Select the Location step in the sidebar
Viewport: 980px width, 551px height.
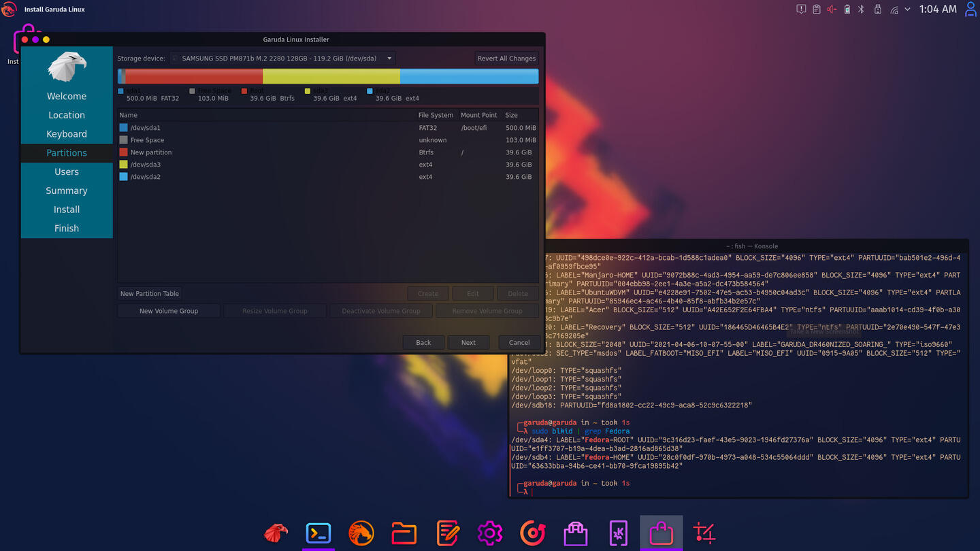pyautogui.click(x=67, y=115)
